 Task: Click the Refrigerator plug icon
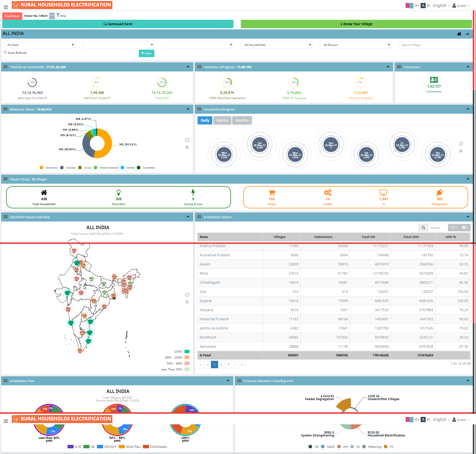click(439, 193)
